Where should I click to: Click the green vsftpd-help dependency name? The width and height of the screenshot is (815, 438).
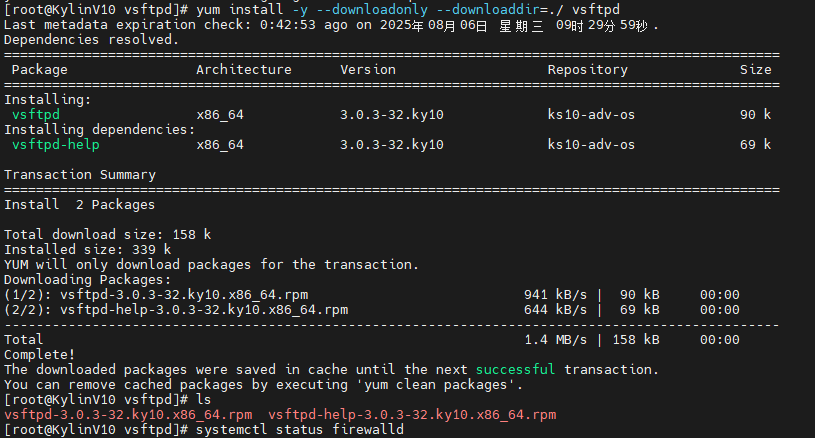coord(56,145)
